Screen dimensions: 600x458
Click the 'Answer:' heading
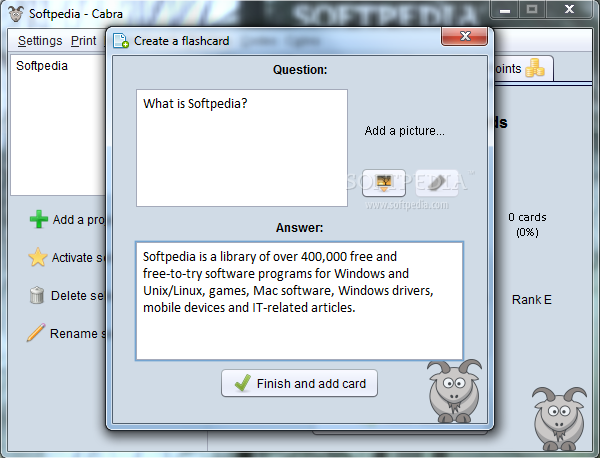(299, 228)
